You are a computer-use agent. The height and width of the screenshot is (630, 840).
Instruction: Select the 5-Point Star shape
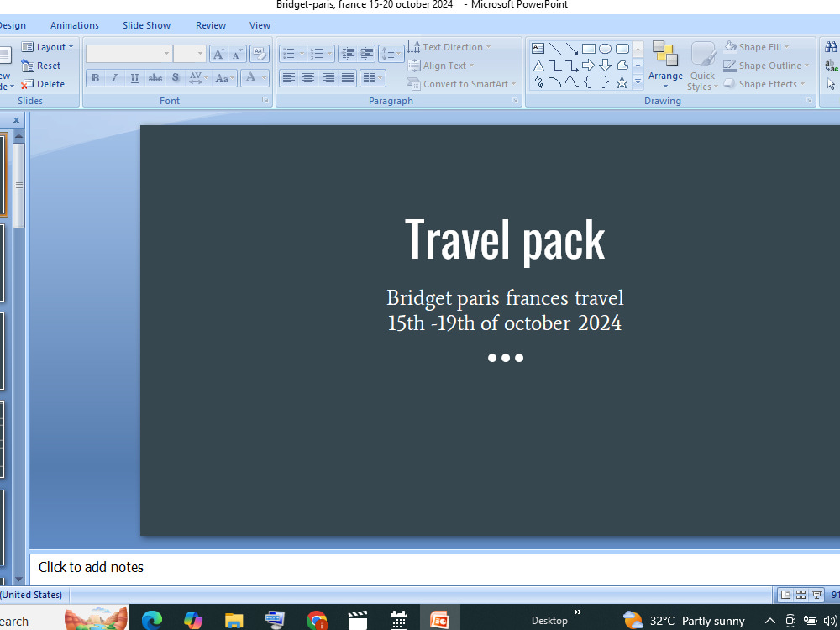click(622, 82)
